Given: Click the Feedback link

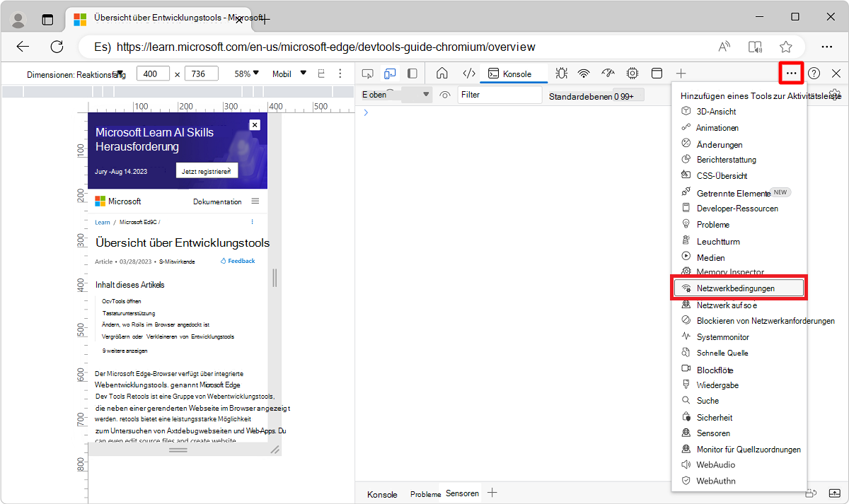Looking at the screenshot, I should click(x=238, y=261).
